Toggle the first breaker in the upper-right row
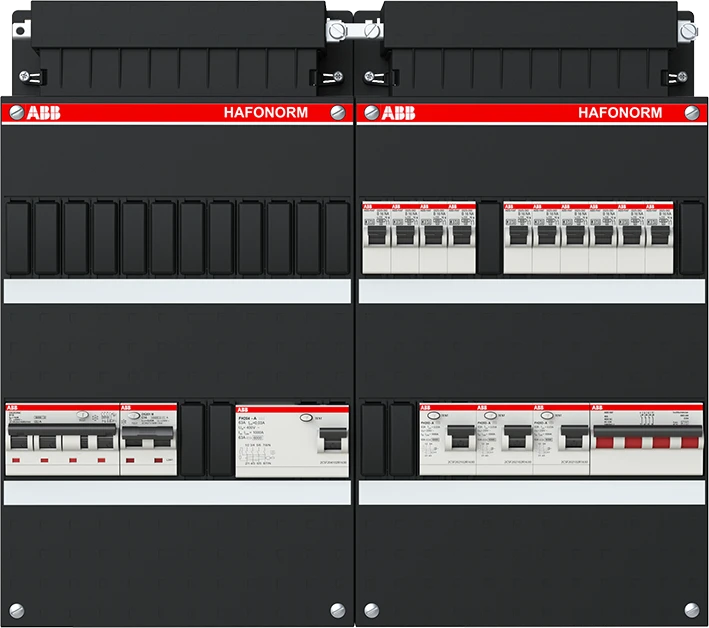Image resolution: width=709 pixels, height=628 pixels. click(x=375, y=237)
